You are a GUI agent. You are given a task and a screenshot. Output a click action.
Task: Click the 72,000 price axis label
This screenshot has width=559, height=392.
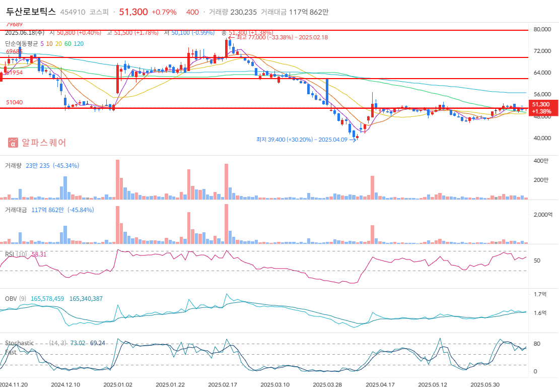(x=542, y=51)
